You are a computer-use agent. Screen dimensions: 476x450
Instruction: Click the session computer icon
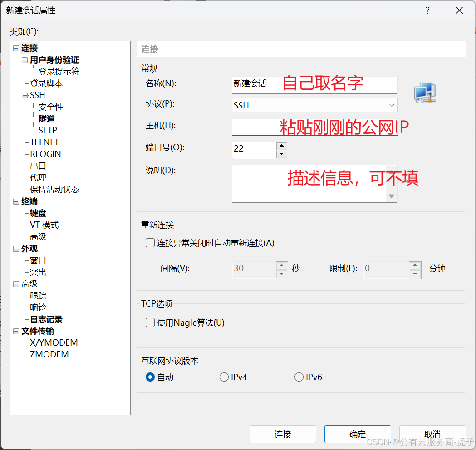point(425,92)
